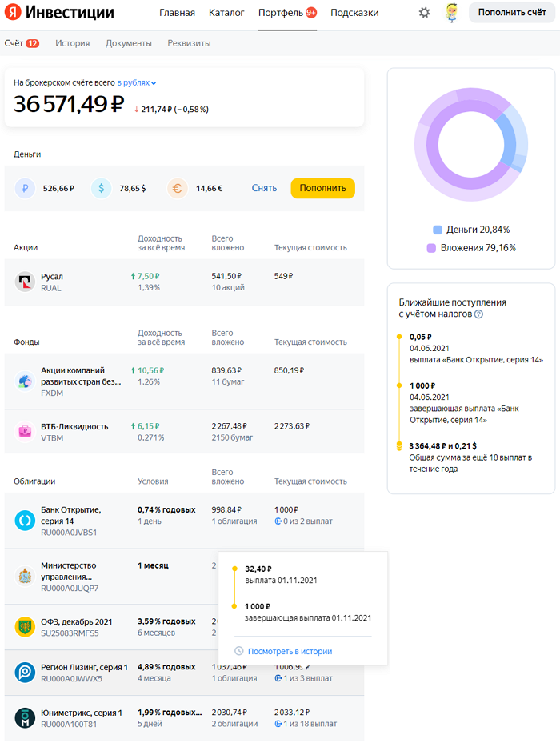Click Rusal current value 549 ₽
The height and width of the screenshot is (743, 560).
tap(283, 276)
